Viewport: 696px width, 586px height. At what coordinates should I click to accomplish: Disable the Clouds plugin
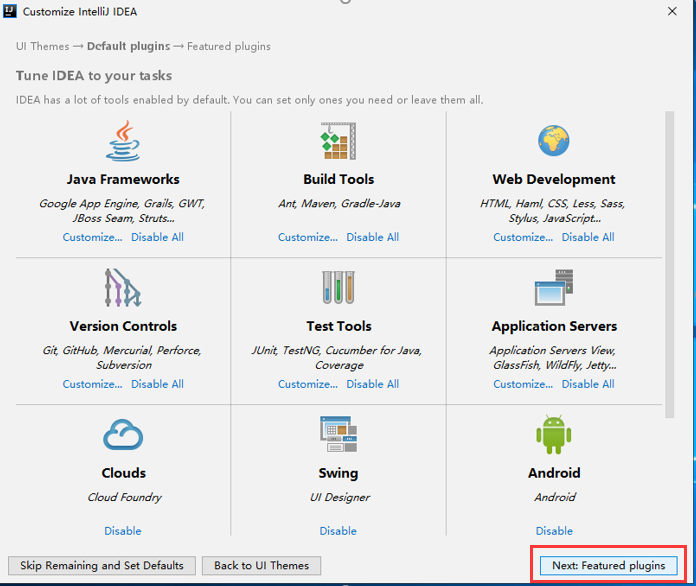coord(123,531)
